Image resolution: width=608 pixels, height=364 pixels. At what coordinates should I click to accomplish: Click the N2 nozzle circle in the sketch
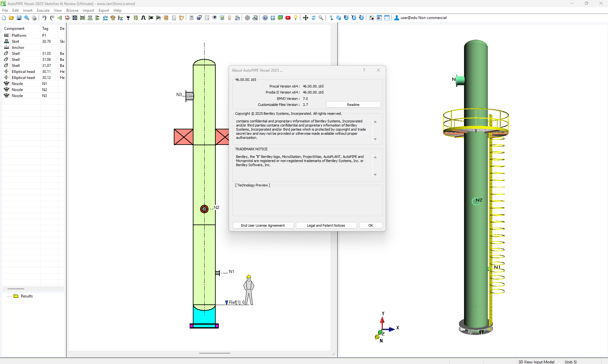coord(204,209)
